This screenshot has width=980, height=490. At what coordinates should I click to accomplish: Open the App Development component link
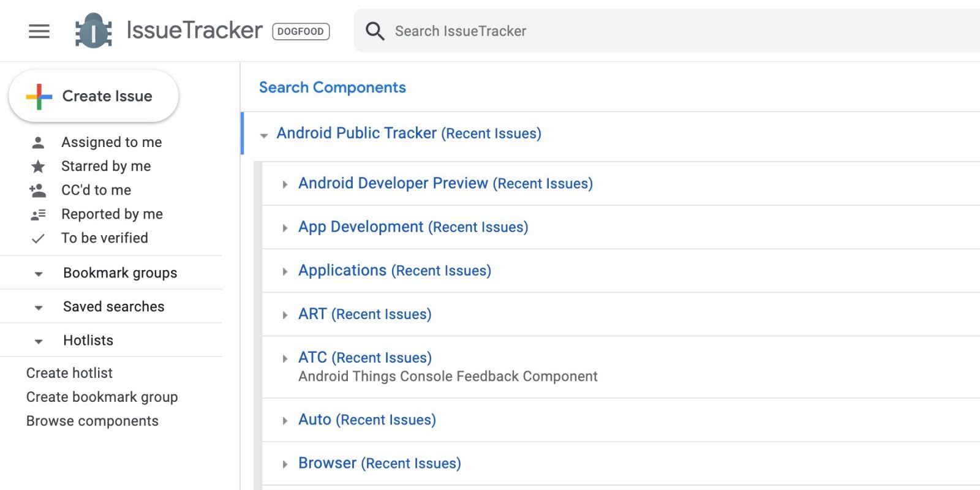(x=361, y=227)
